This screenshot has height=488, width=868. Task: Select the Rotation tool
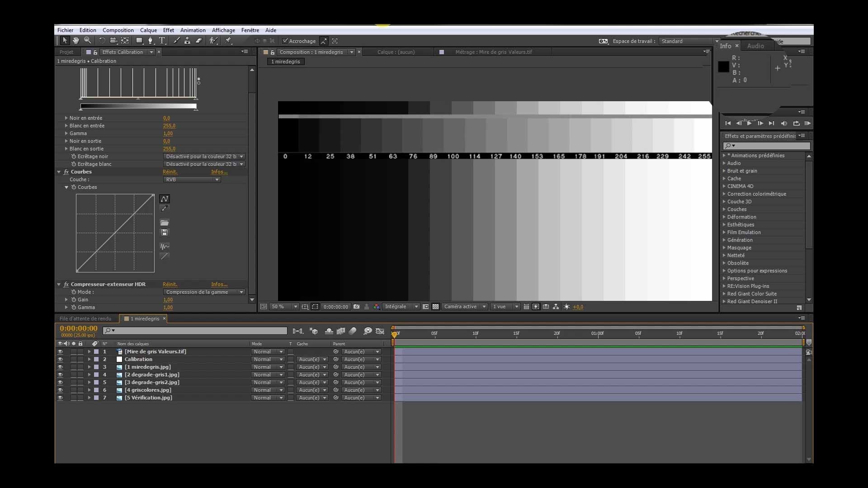102,41
